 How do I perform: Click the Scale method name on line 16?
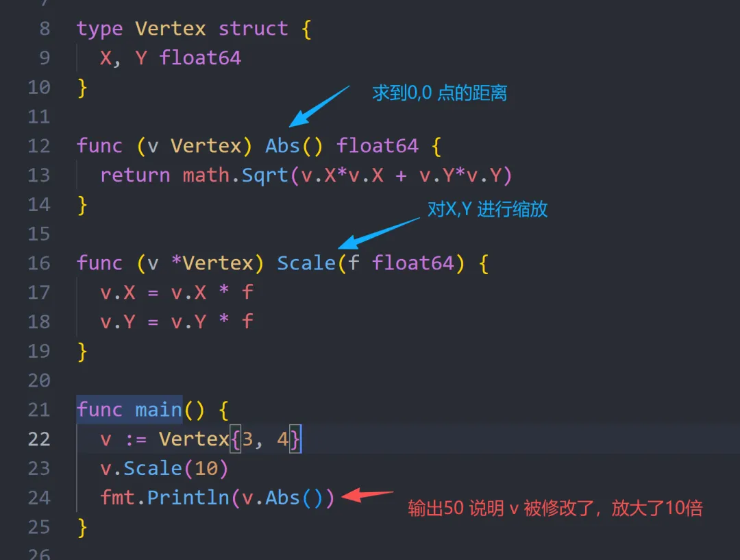click(306, 263)
